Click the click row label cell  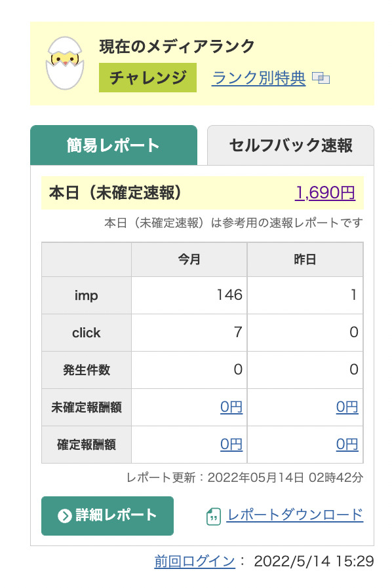(x=87, y=333)
